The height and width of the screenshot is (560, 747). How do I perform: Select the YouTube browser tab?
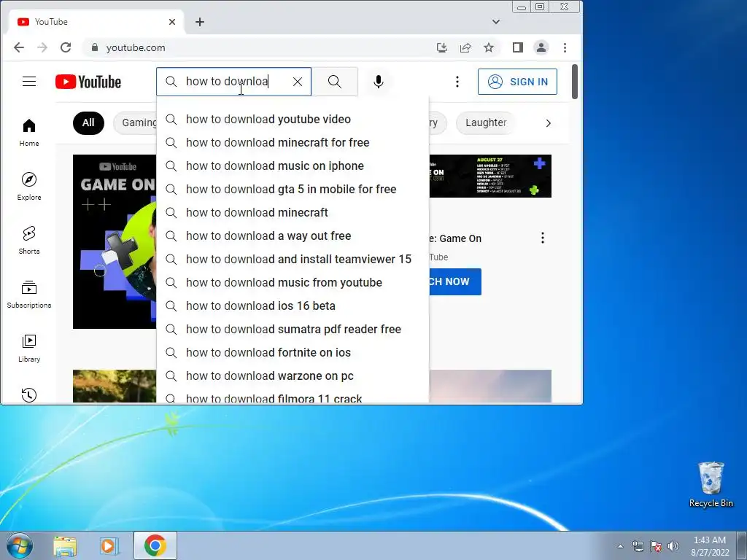coord(96,22)
